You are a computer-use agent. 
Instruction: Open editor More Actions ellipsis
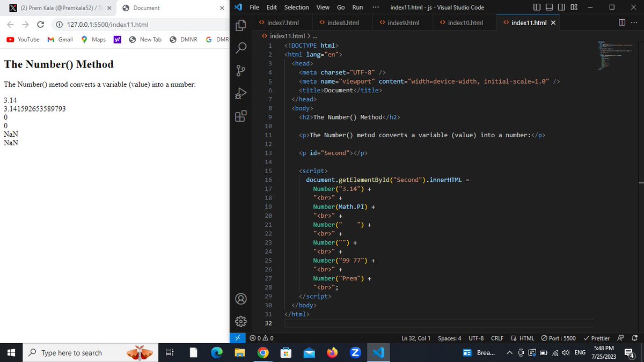(x=634, y=23)
